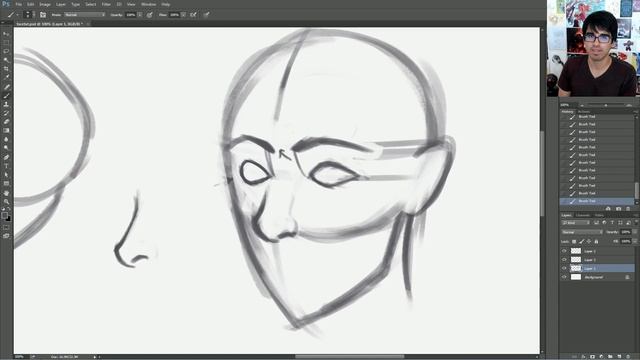Filter layers by type layers
This screenshot has height=360, width=640.
point(612,223)
